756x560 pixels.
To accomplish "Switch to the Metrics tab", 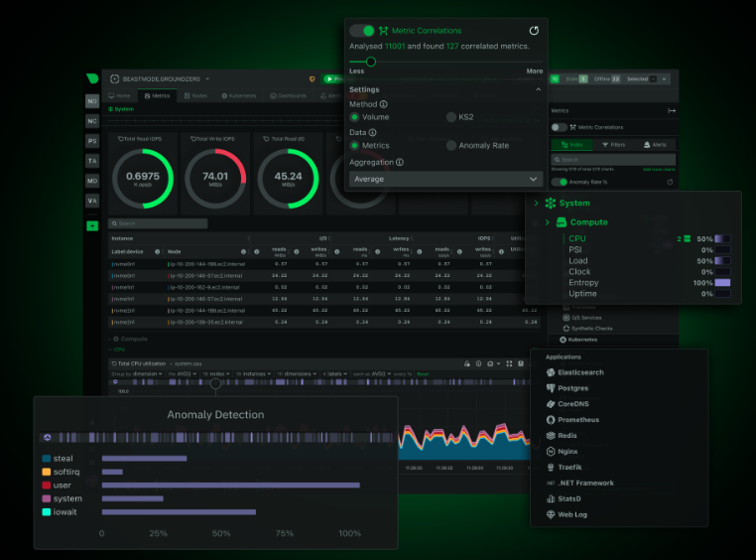I will pyautogui.click(x=158, y=96).
